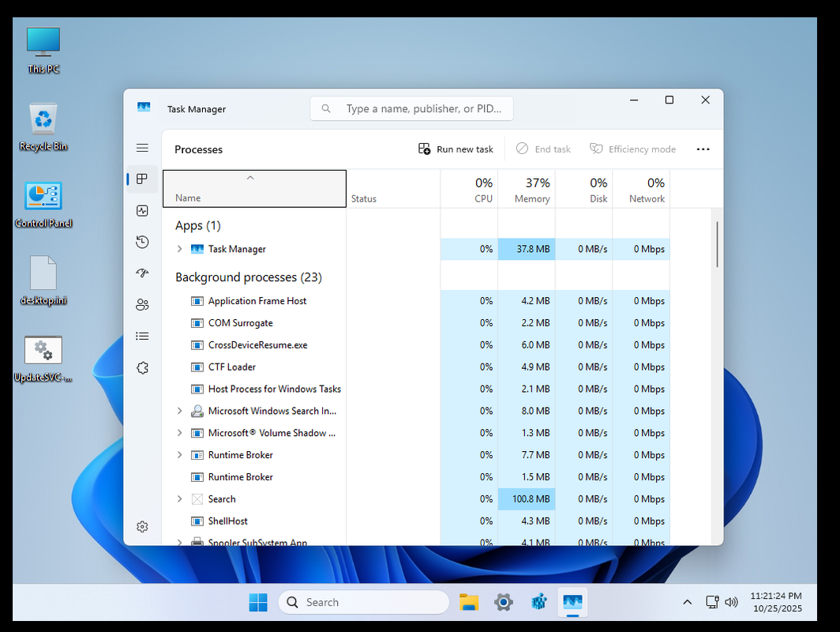Click the Microsoft Windows Search Indexer icon

pos(197,411)
